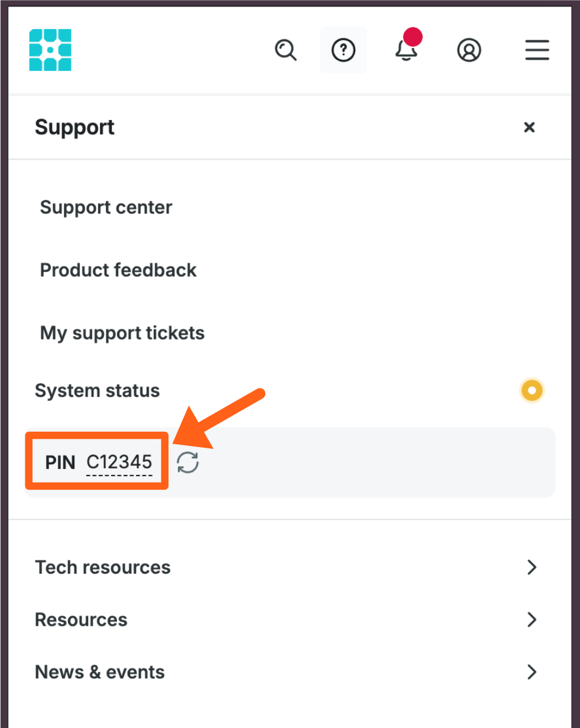Click the help question mark icon

click(x=344, y=50)
